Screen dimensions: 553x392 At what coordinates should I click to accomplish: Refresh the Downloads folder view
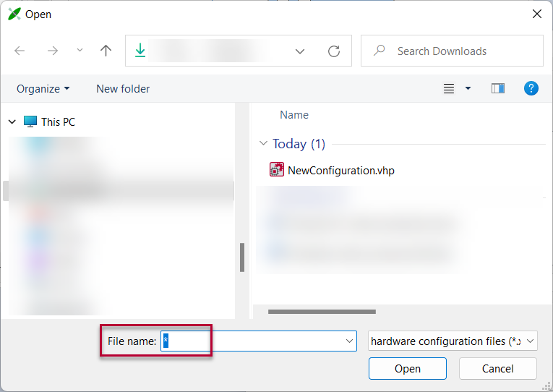click(x=334, y=51)
